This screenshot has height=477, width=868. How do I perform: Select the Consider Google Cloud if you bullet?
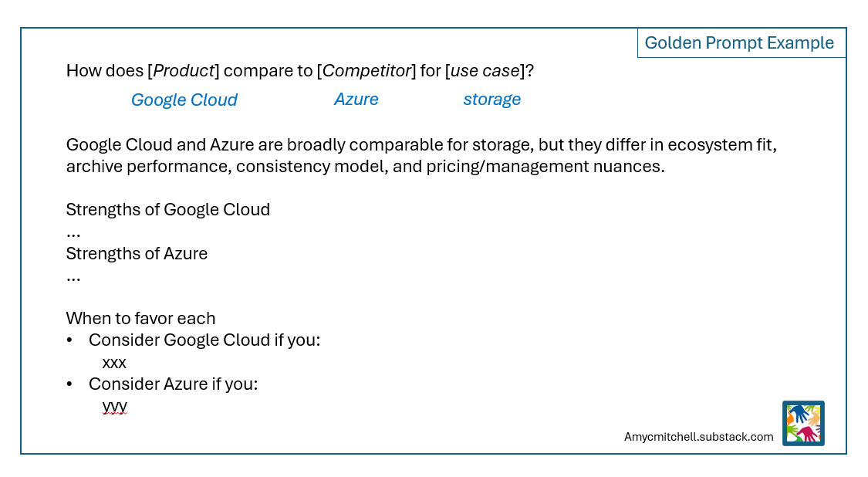coord(204,340)
